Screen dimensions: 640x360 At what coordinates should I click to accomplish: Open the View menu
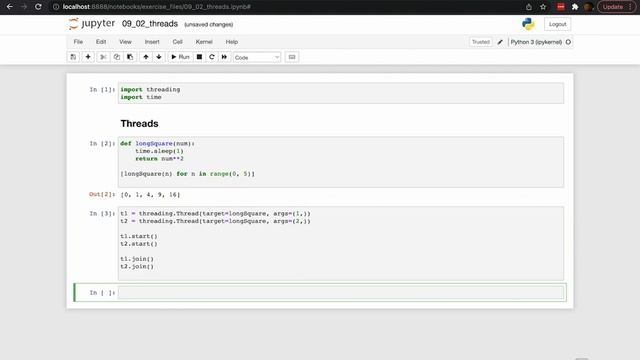pyautogui.click(x=125, y=42)
